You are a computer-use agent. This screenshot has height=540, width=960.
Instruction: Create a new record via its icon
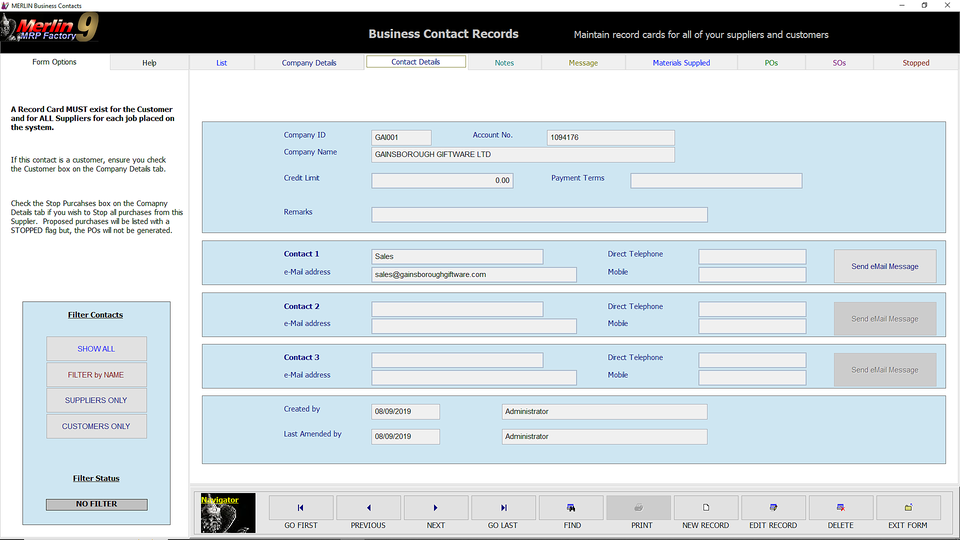[706, 508]
